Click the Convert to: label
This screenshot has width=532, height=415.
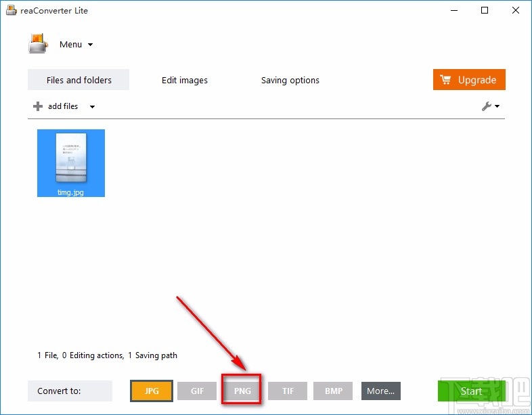(70, 391)
